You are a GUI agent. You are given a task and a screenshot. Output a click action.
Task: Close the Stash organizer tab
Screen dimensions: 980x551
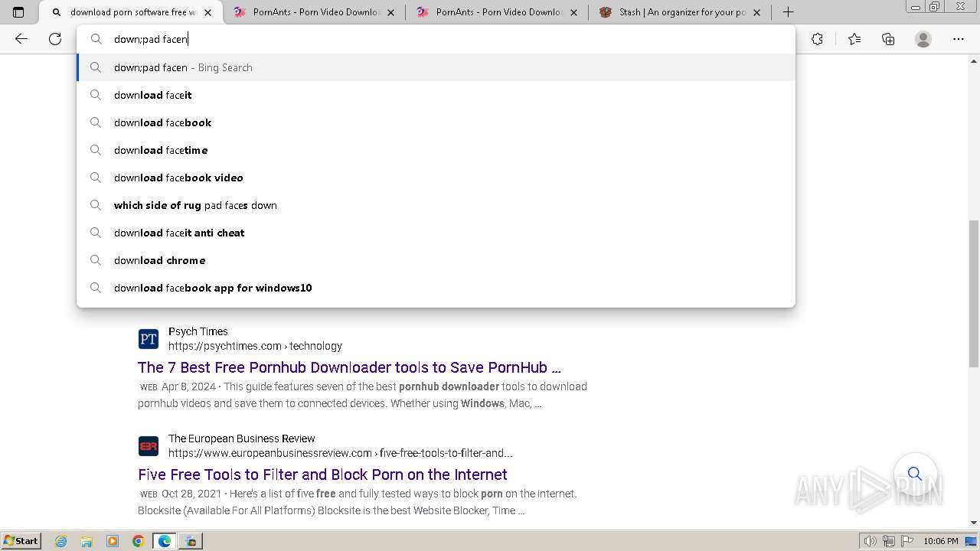coord(758,12)
